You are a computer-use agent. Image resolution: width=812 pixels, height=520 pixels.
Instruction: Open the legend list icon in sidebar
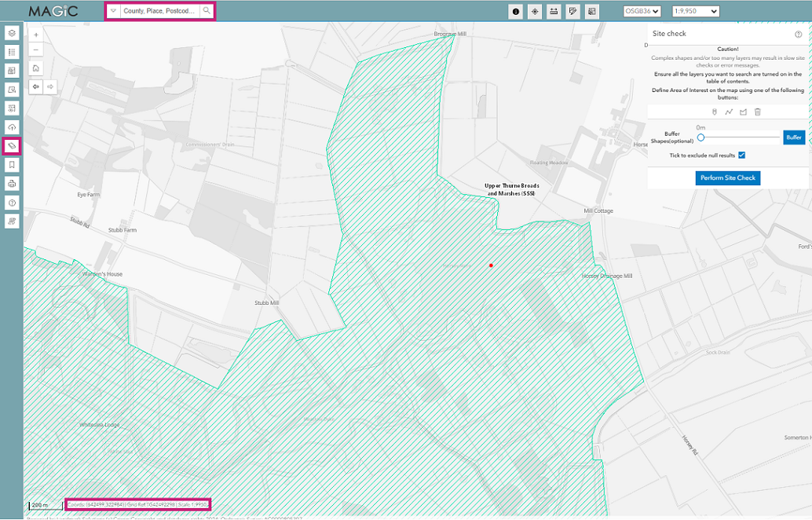pyautogui.click(x=12, y=52)
